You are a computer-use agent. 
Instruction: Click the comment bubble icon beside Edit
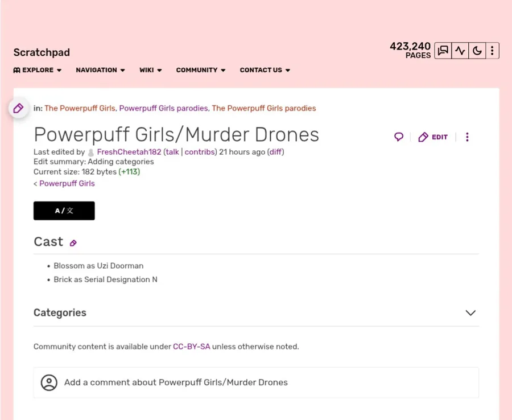pyautogui.click(x=399, y=137)
